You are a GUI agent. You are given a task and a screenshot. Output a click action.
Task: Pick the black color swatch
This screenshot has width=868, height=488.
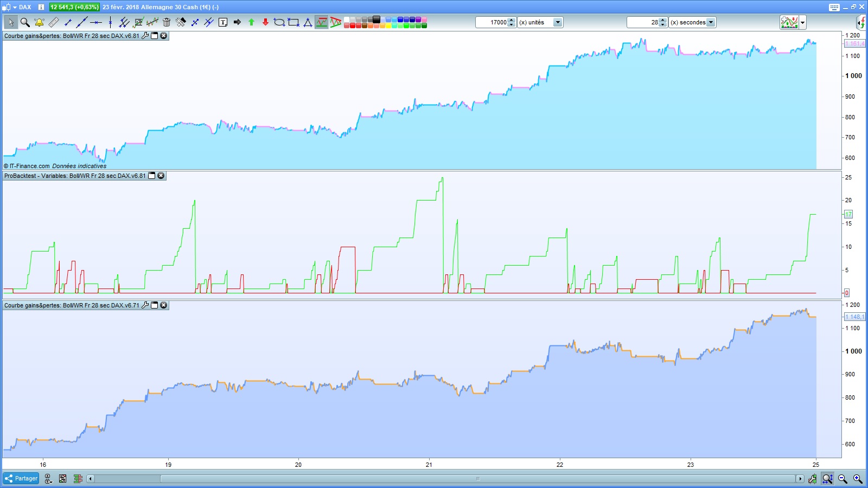click(x=376, y=20)
